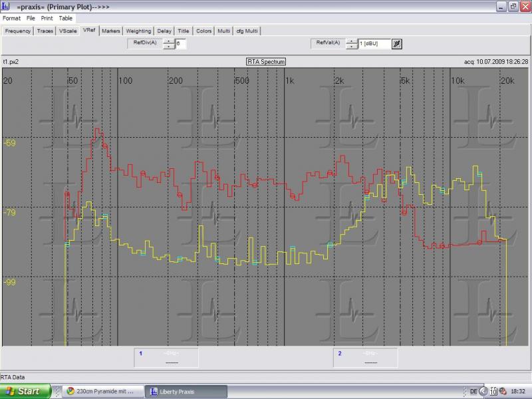Switch to the Frequency tab
The width and height of the screenshot is (532, 399).
click(18, 31)
